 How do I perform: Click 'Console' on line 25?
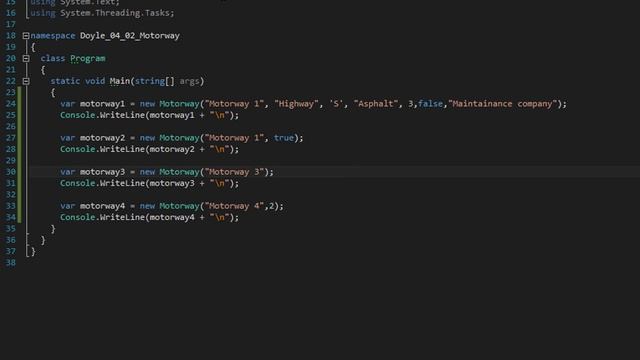pyautogui.click(x=78, y=115)
